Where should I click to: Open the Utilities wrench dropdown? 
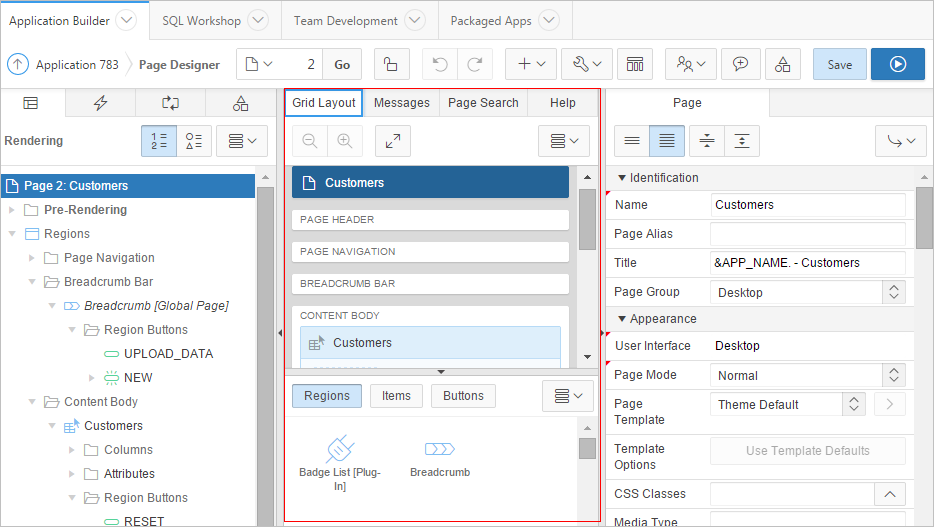[586, 64]
